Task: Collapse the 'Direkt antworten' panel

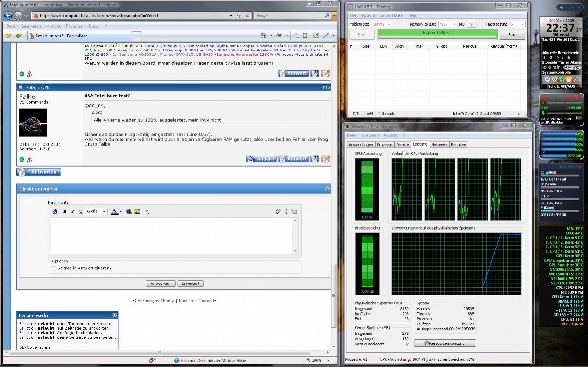Action: pos(327,189)
